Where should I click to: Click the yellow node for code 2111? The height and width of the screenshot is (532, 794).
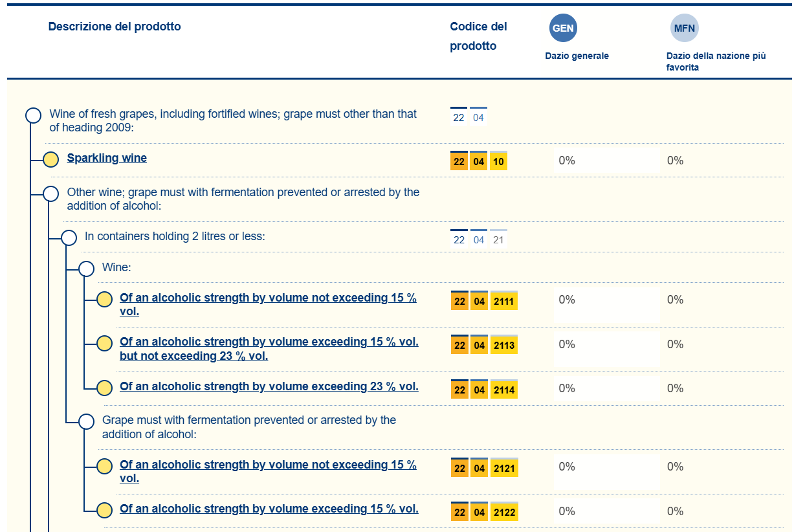point(104,300)
